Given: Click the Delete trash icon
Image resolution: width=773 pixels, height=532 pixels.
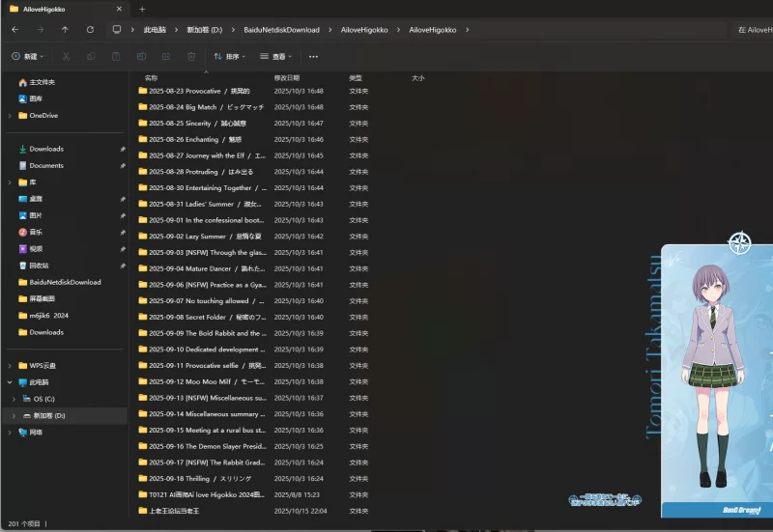Looking at the screenshot, I should coord(191,57).
